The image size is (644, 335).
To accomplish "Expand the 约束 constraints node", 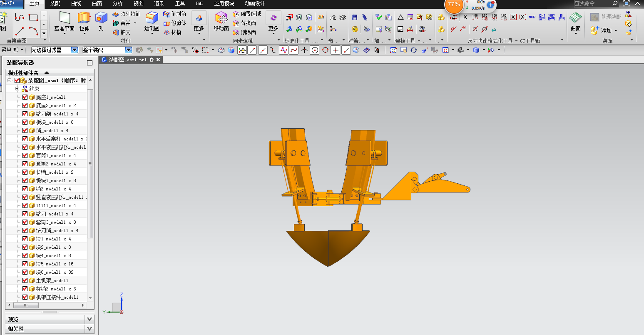I will [17, 89].
